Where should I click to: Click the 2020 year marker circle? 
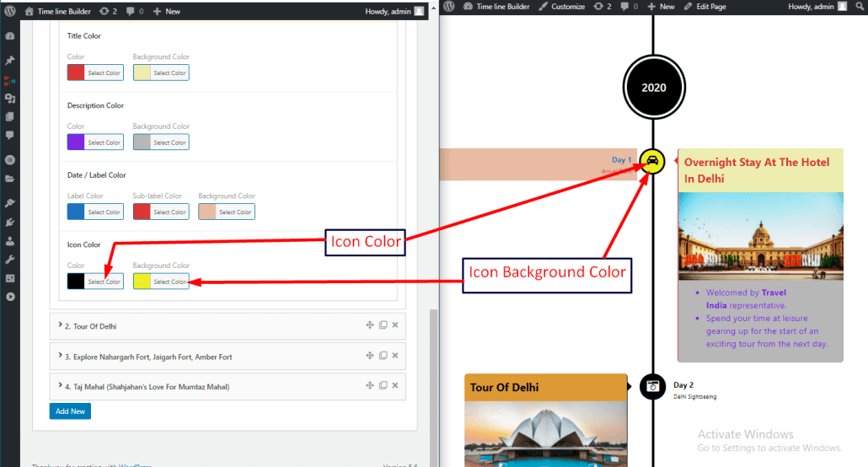pyautogui.click(x=653, y=88)
